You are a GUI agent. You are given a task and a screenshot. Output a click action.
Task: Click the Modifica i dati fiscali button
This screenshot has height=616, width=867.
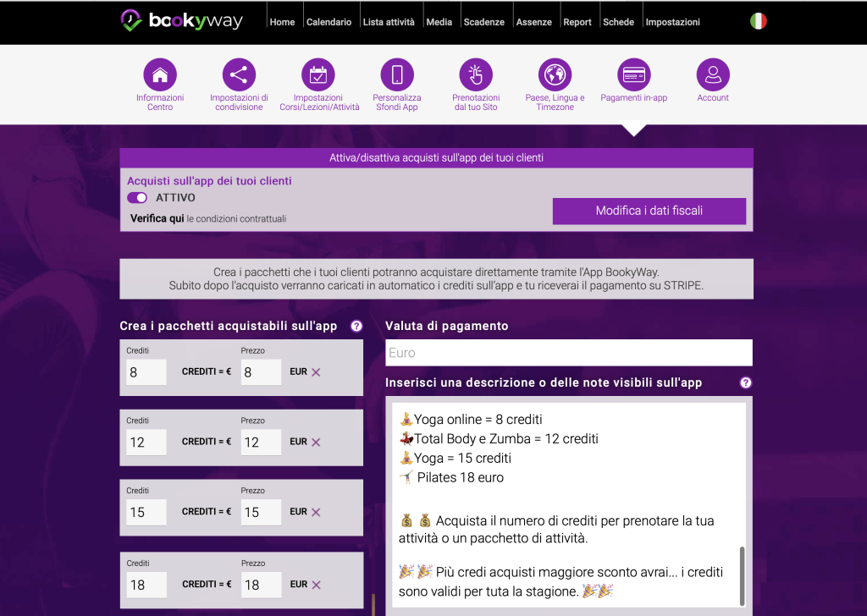pos(649,211)
